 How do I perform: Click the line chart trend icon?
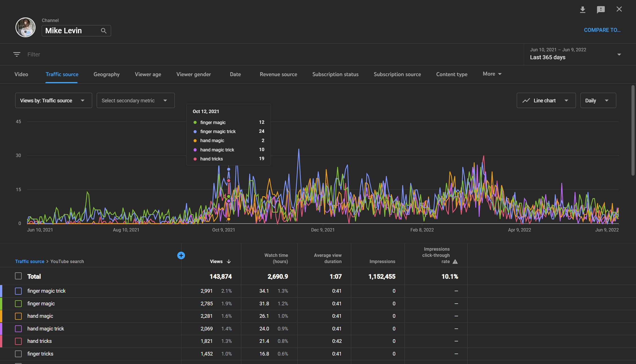click(x=526, y=101)
